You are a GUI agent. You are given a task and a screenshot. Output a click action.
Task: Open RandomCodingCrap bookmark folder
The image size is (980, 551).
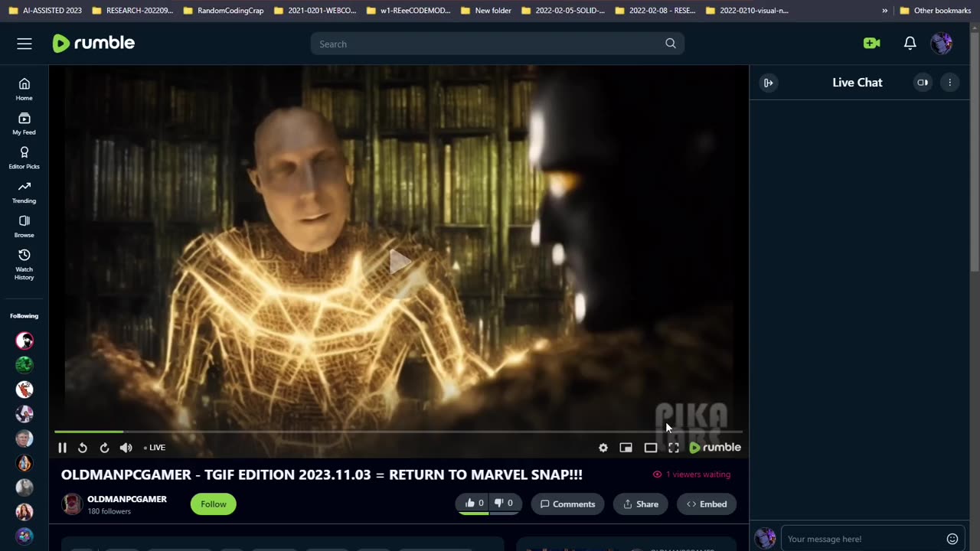point(223,11)
